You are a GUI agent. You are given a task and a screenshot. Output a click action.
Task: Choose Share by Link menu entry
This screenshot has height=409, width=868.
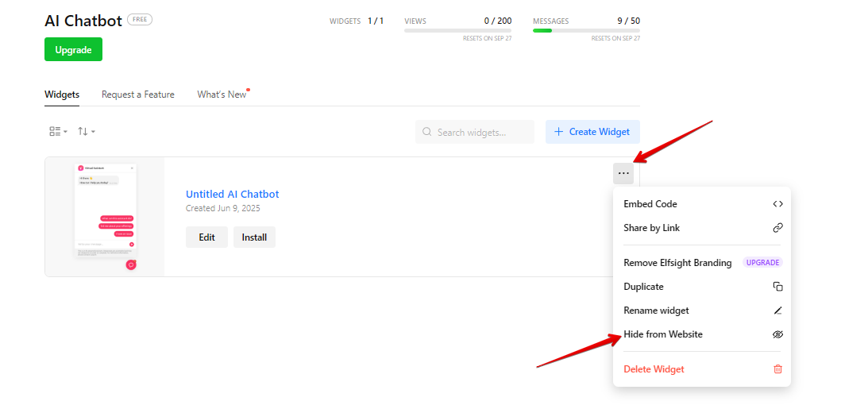[x=702, y=227]
